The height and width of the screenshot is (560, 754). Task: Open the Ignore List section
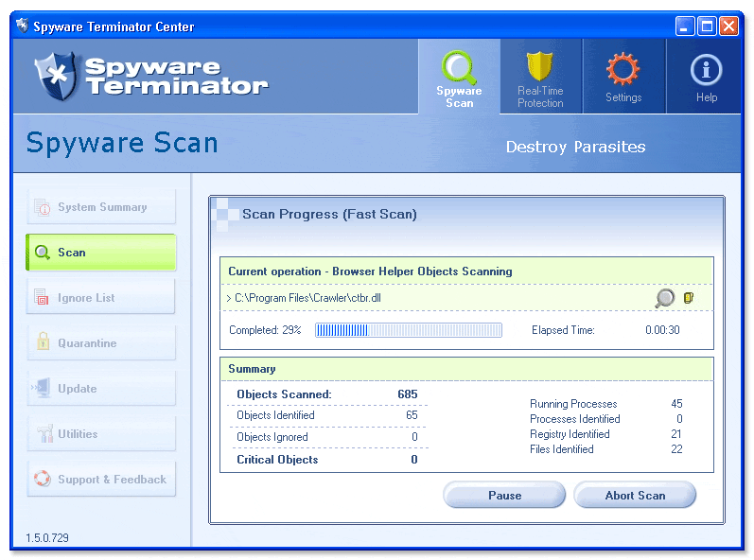[101, 298]
